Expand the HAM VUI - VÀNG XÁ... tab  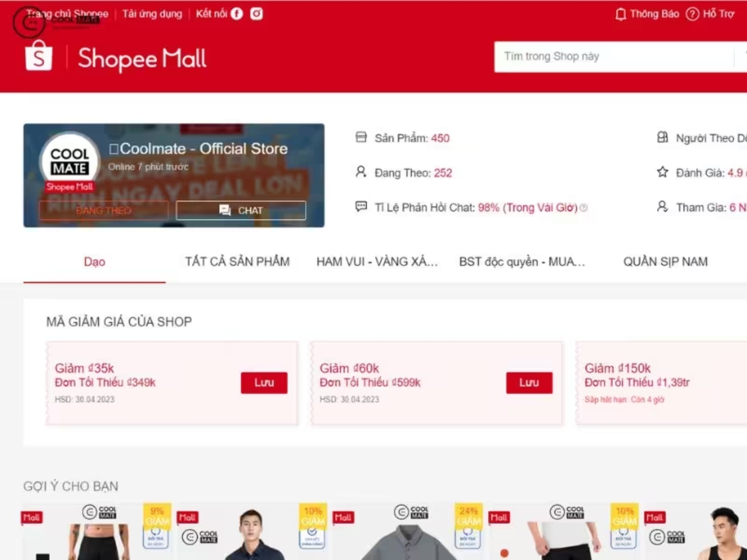(376, 261)
